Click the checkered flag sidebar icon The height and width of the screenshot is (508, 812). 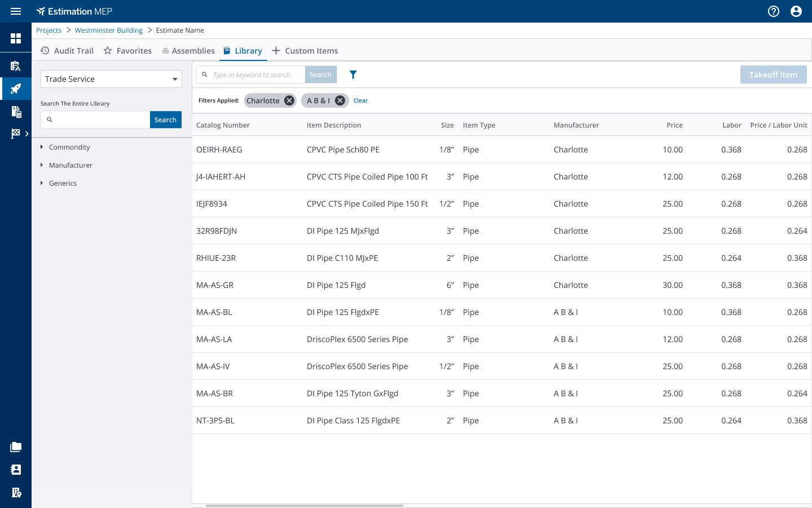(16, 134)
